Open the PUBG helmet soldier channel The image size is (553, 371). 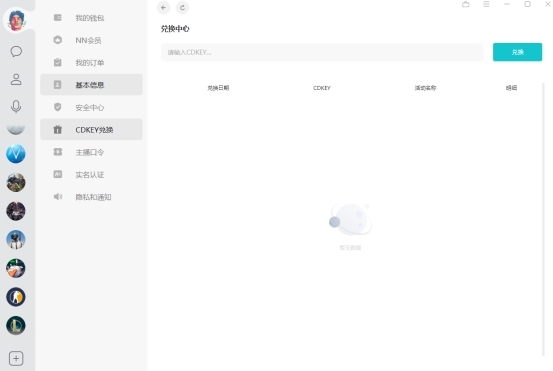[x=16, y=240]
